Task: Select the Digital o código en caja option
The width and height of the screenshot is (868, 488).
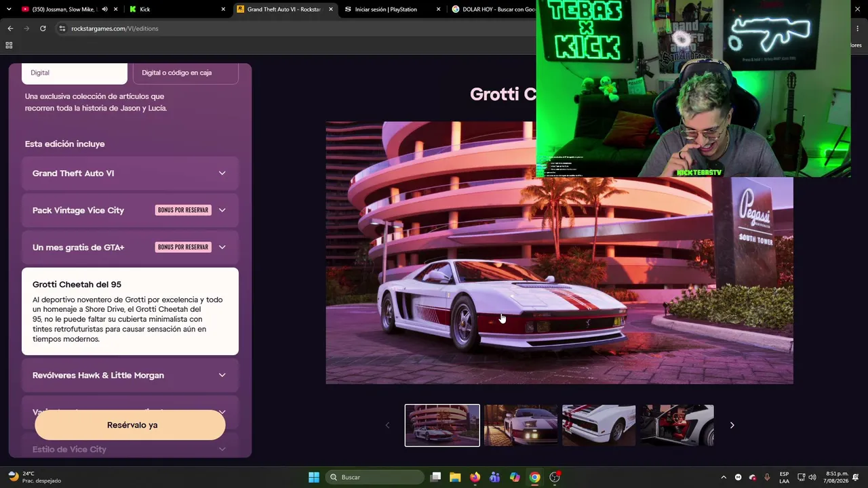Action: 186,73
